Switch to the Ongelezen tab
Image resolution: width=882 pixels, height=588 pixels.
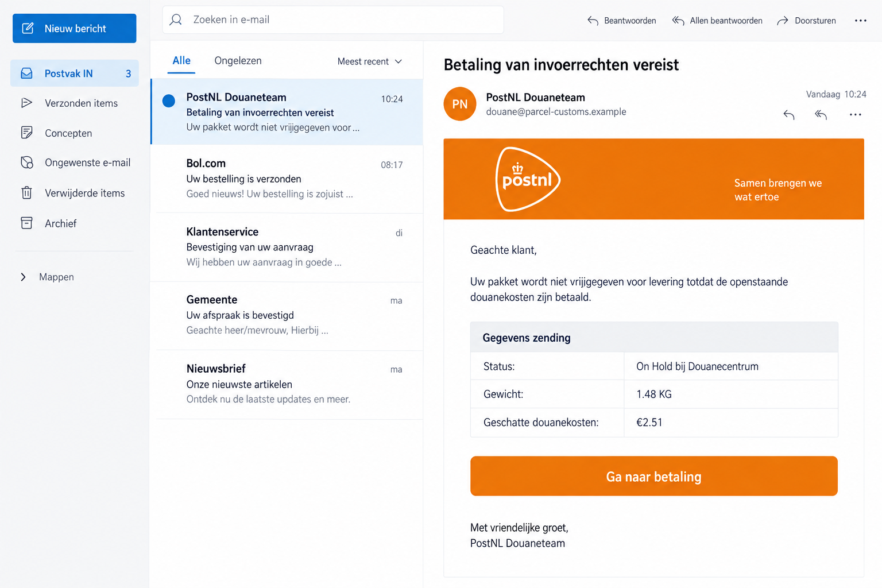238,61
